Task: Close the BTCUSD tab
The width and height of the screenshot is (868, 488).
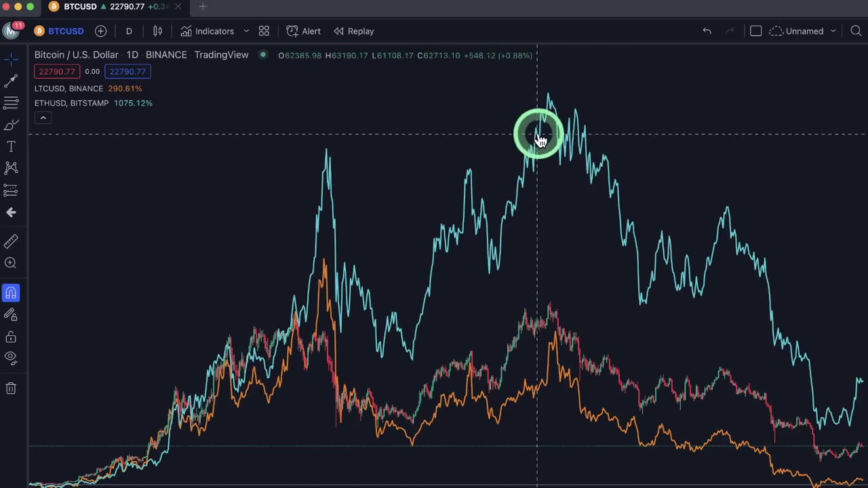Action: 178,7
